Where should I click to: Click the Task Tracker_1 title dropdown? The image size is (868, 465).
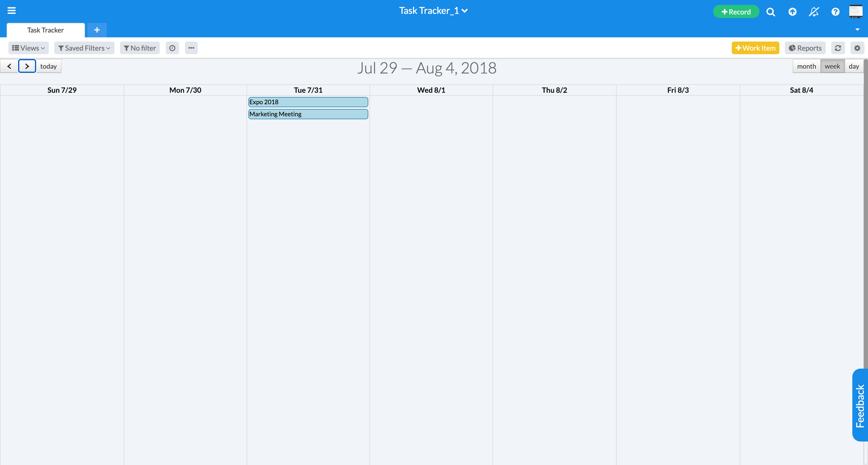(434, 10)
